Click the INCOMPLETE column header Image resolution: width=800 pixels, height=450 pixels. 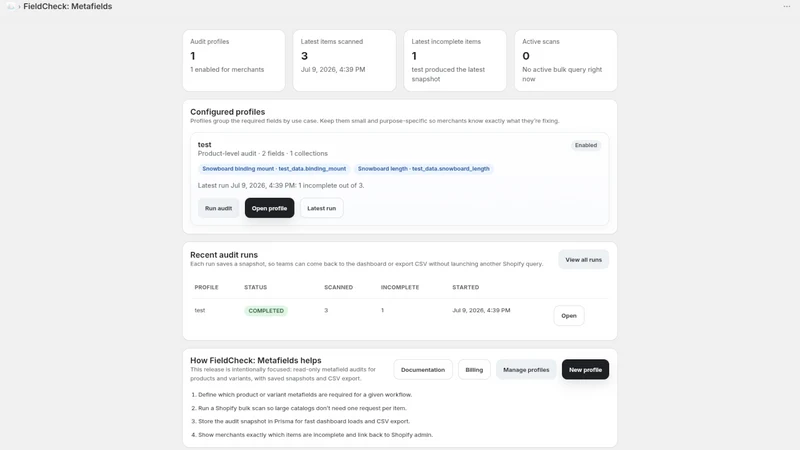point(399,287)
